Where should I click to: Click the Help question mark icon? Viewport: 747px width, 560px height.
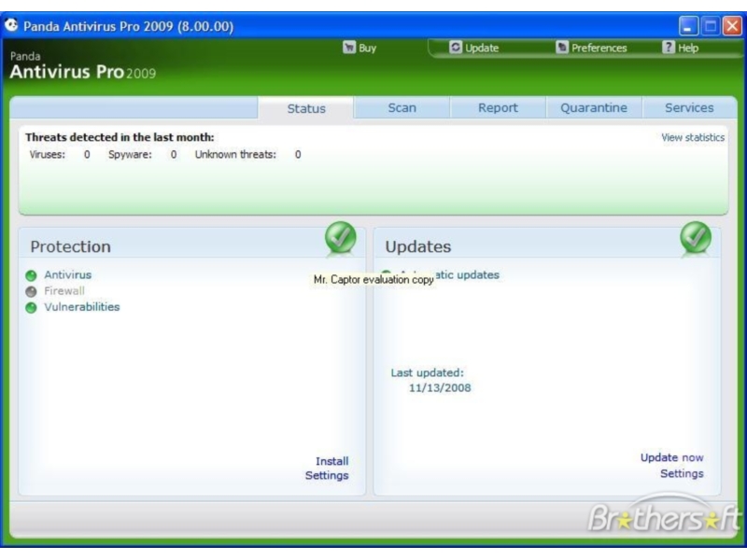[x=669, y=48]
